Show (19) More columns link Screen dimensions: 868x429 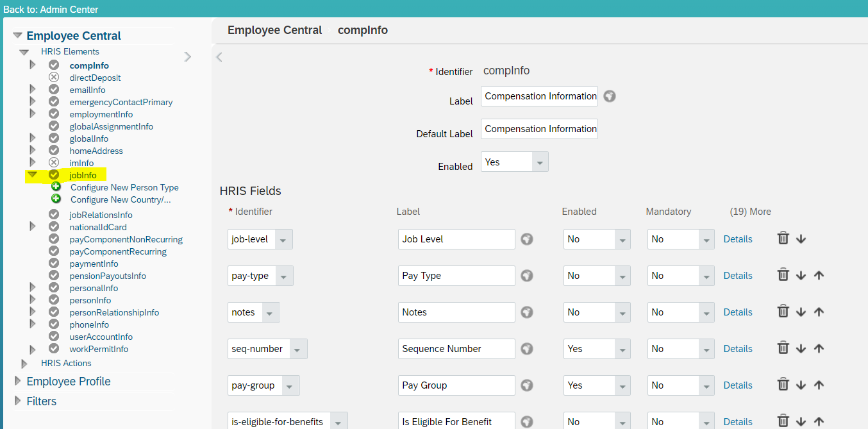[x=751, y=211]
